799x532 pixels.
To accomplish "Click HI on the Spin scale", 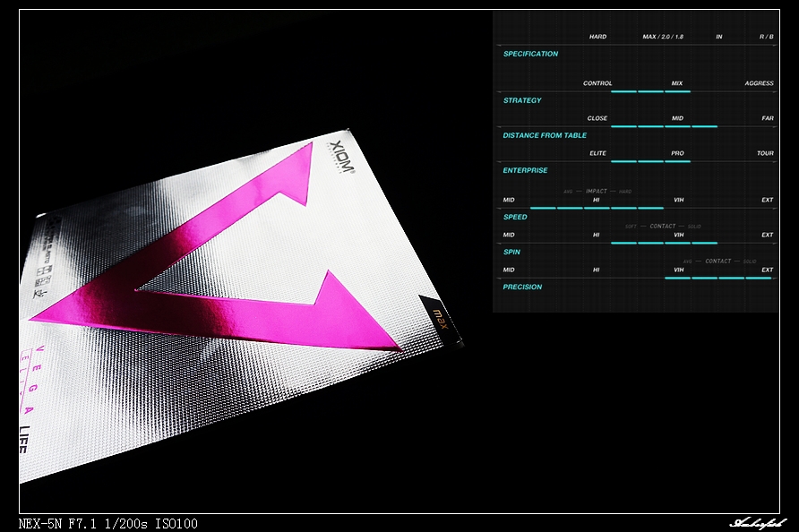I will [597, 235].
